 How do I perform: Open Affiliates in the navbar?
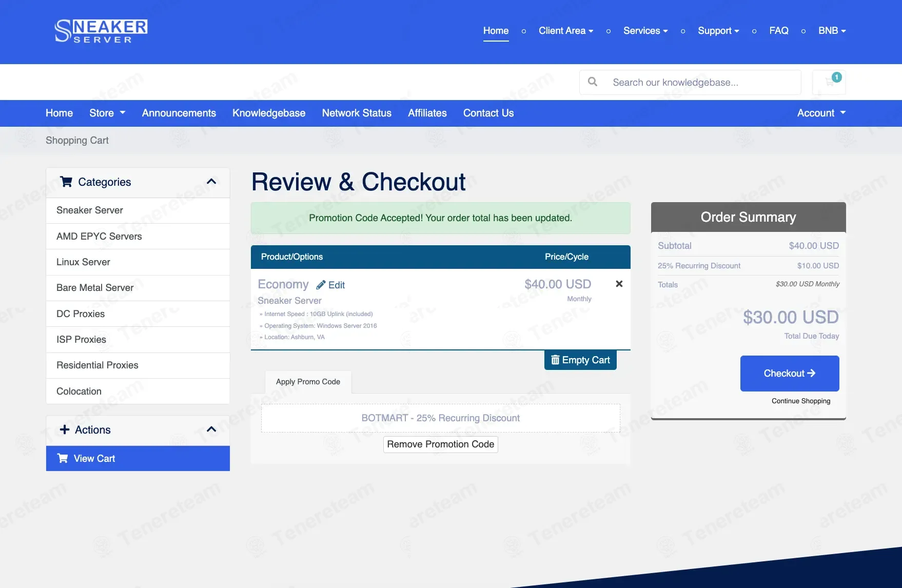coord(427,113)
